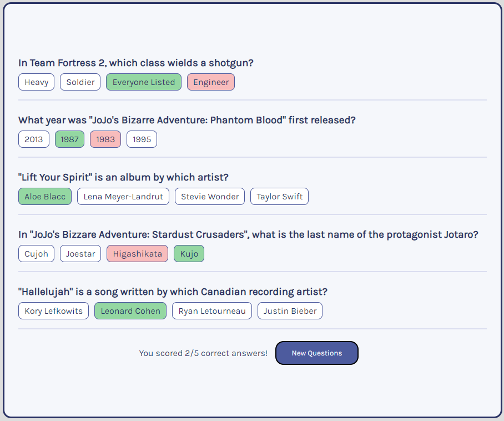Choose the Justin Bieber option
504x421 pixels.
tap(290, 311)
